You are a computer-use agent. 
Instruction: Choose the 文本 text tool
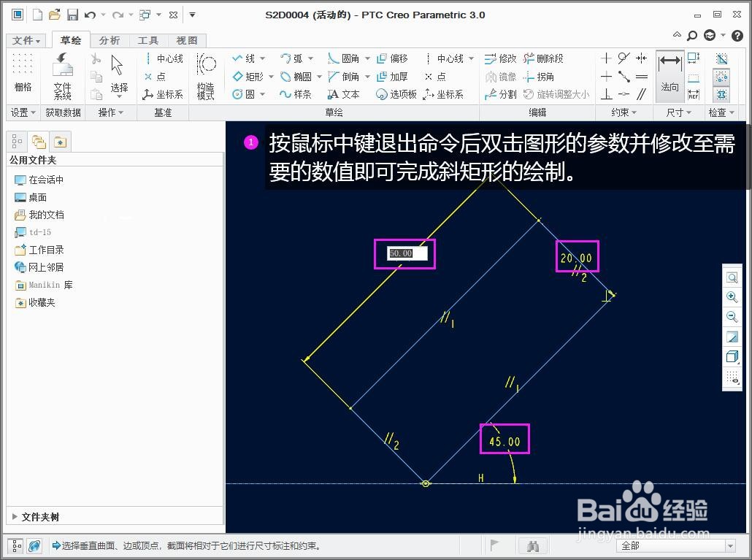343,94
